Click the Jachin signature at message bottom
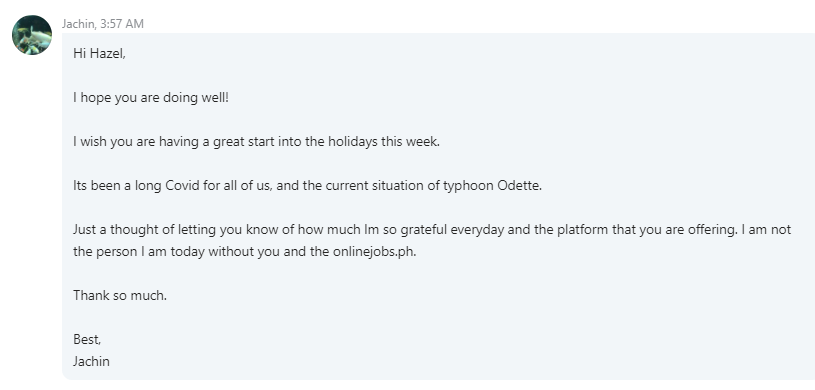 point(91,361)
